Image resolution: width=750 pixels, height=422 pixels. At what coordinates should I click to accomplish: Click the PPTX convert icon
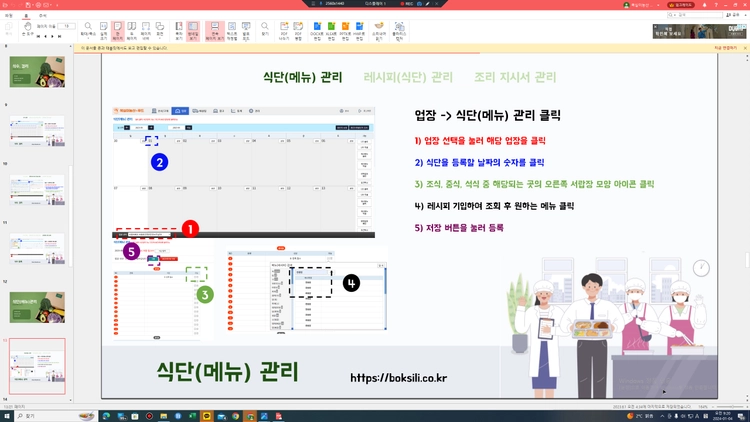[345, 31]
